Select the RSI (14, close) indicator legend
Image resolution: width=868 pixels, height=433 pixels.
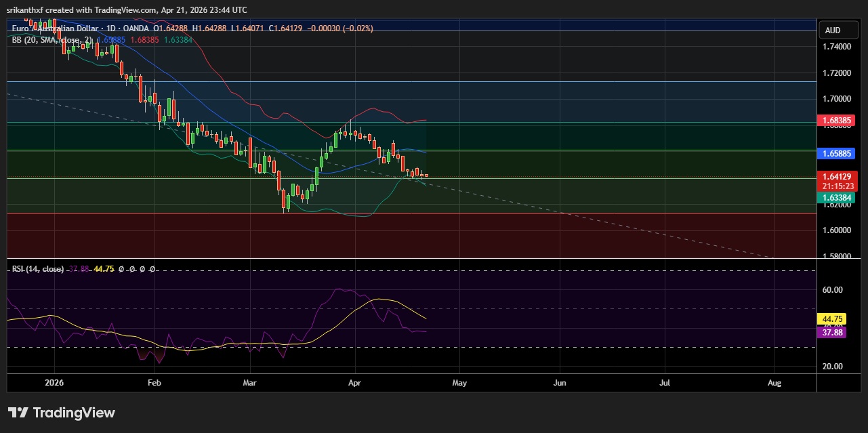click(x=38, y=269)
